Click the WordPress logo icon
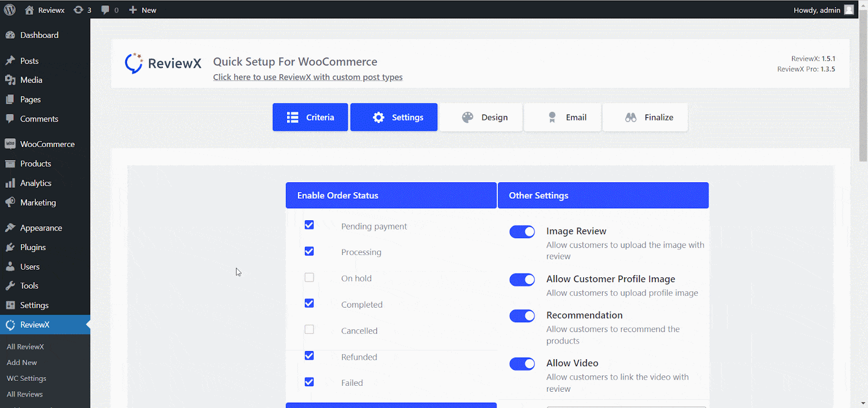The width and height of the screenshot is (868, 408). coord(10,10)
